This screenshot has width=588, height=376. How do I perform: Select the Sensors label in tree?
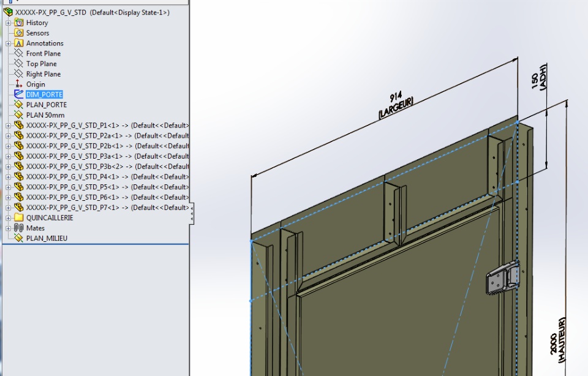point(37,33)
